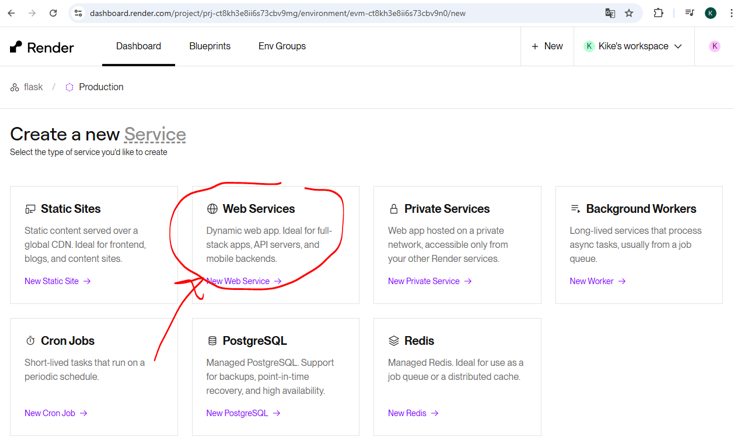Viewport: 746px width, 440px height.
Task: Open the Env Groups tab
Action: click(x=282, y=47)
